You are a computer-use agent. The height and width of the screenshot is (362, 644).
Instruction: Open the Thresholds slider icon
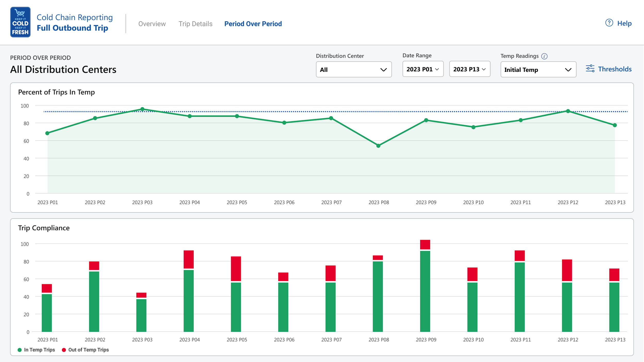[590, 69]
